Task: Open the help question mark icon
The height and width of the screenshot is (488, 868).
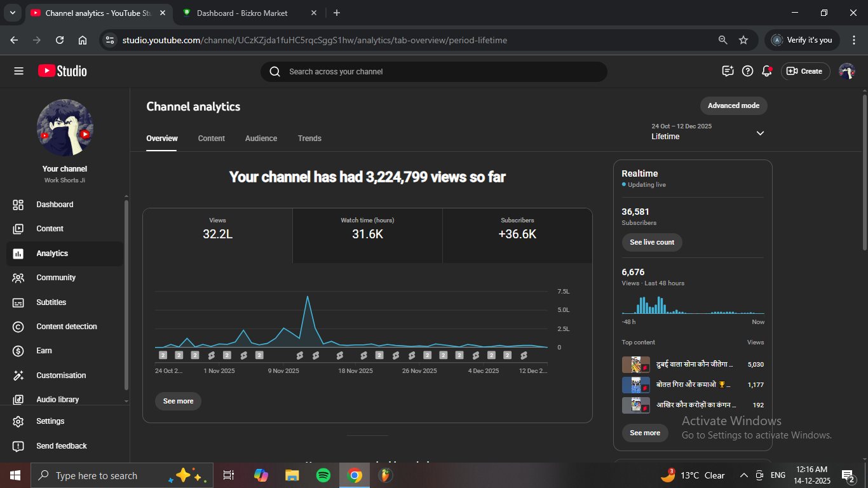Action: [x=748, y=71]
